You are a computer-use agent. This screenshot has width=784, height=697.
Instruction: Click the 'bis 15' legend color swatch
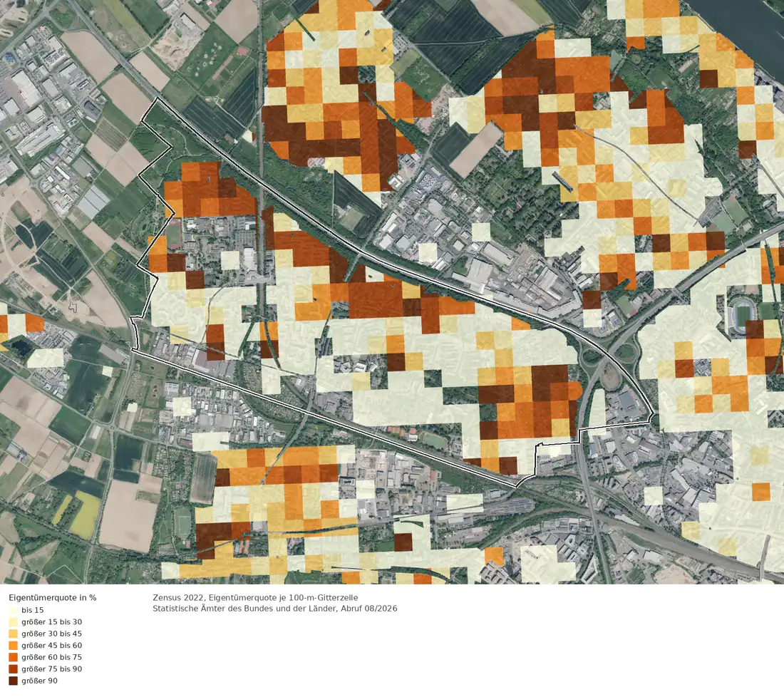(13, 610)
